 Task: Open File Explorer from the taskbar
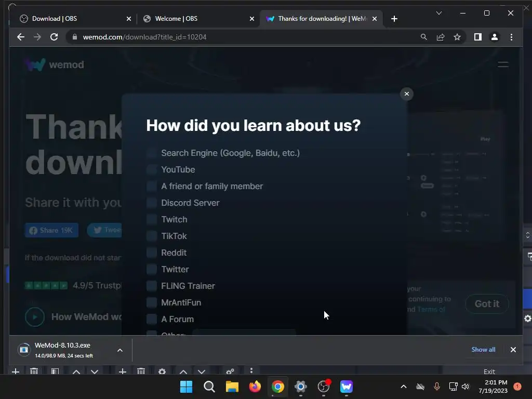232,387
